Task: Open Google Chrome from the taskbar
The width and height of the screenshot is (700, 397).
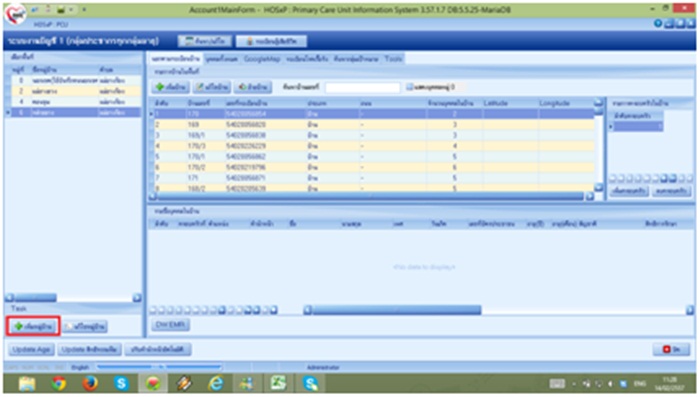Action: (58, 384)
